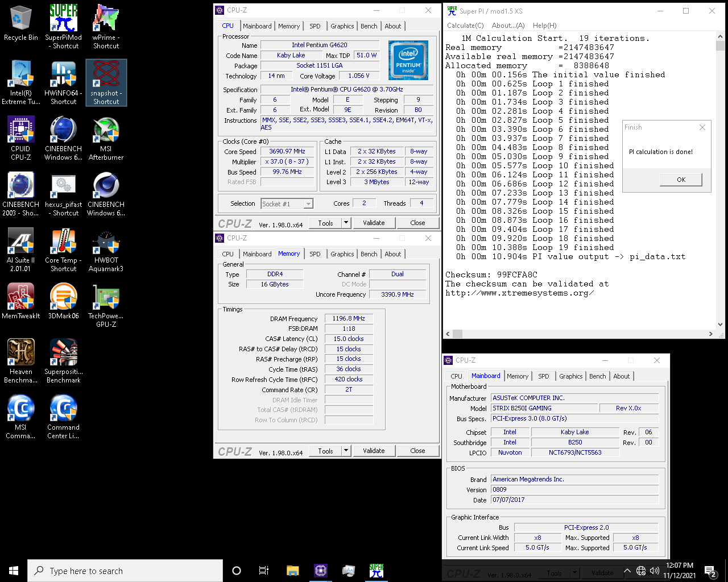Close the Finish dialog with X
Image resolution: width=728 pixels, height=582 pixels.
pyautogui.click(x=702, y=127)
